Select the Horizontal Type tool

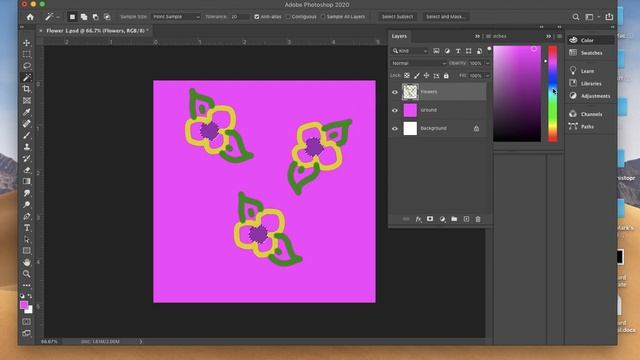coord(27,228)
